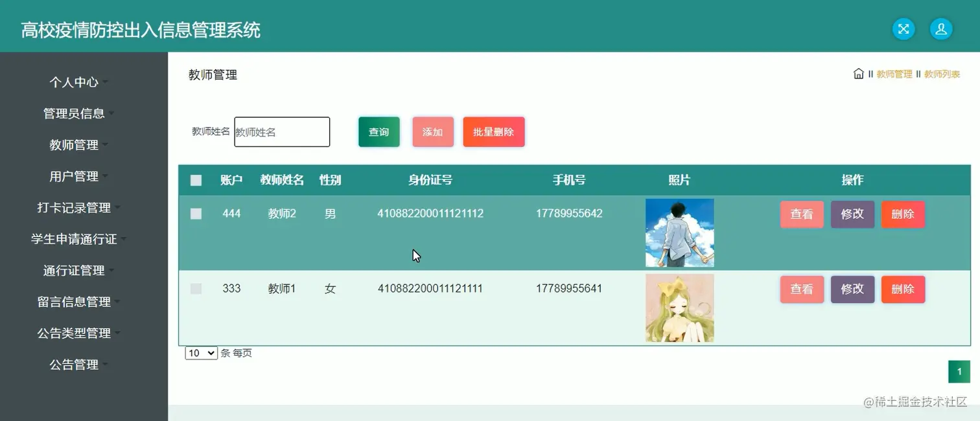Click the system title 高校疫情防控出入信息管理系统
The height and width of the screenshot is (421, 980).
(x=141, y=30)
